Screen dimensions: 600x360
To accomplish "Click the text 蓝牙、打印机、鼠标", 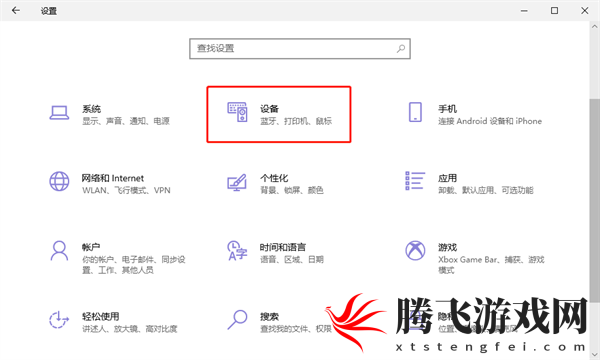I will click(x=296, y=121).
